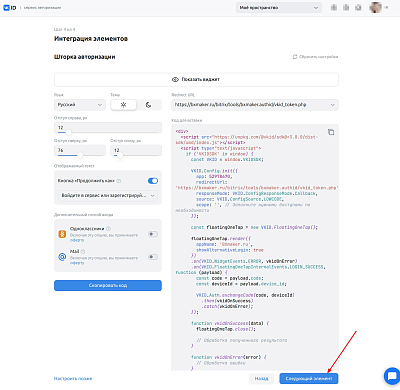Select the dark theme moon icon
The height and width of the screenshot is (390, 400).
[149, 105]
